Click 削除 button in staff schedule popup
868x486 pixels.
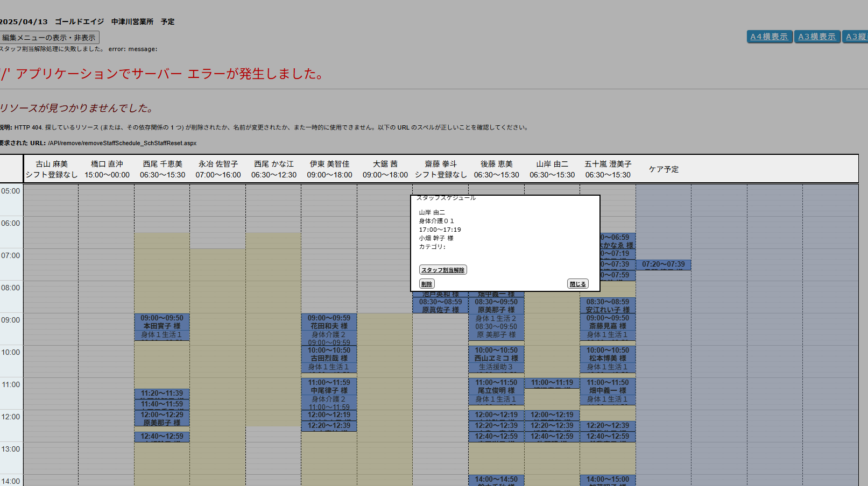pos(427,284)
